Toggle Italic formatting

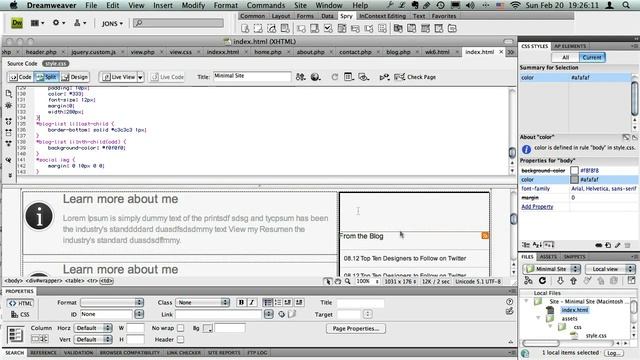(x=252, y=302)
